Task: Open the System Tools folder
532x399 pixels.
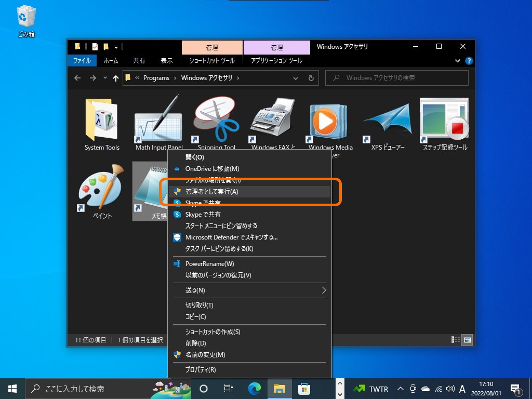Action: point(102,124)
